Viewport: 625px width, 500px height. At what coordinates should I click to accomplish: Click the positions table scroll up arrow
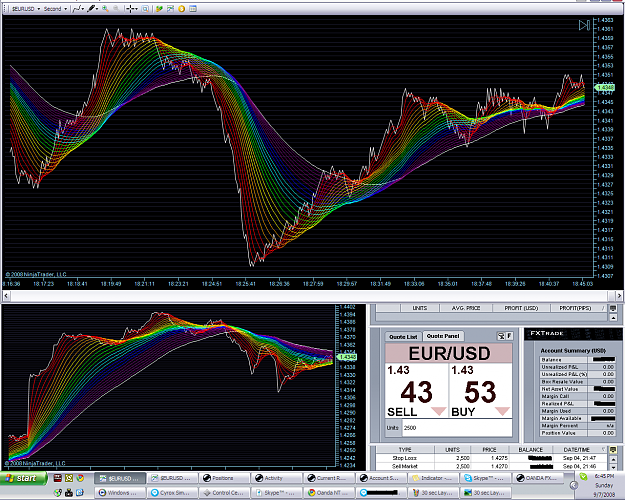(613, 317)
